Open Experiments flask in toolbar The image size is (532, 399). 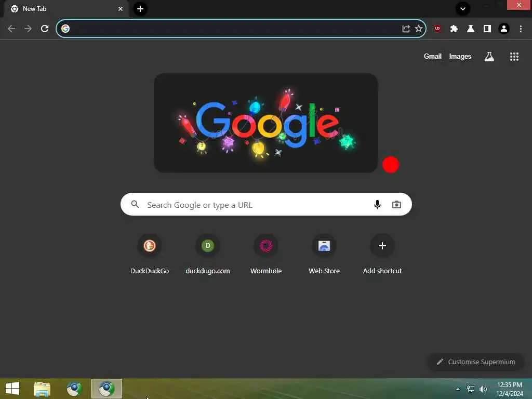471,29
